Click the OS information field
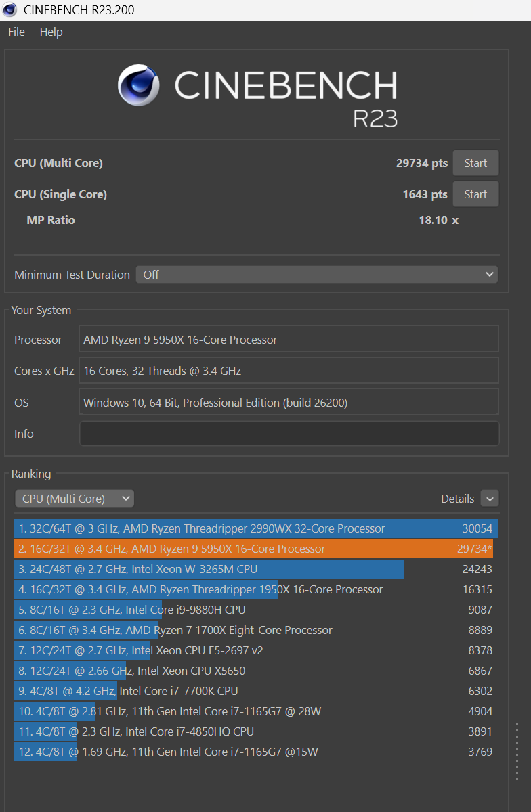Viewport: 531px width, 812px height. (x=289, y=403)
